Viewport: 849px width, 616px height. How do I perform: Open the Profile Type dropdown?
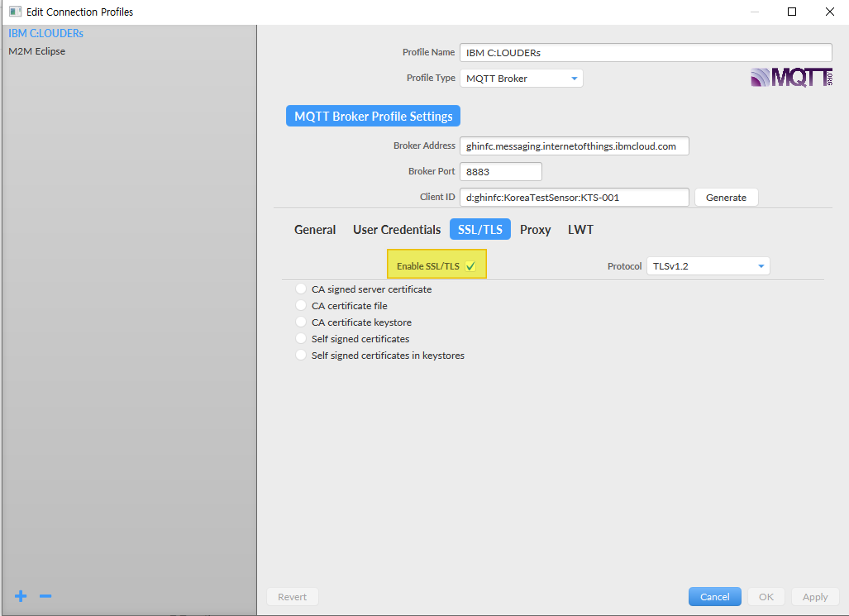522,78
